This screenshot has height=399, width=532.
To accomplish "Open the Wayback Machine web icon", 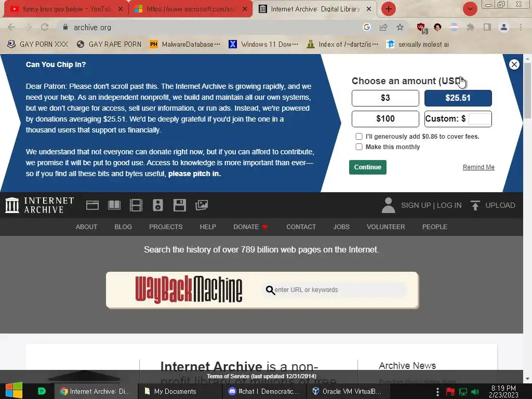I will coord(92,205).
